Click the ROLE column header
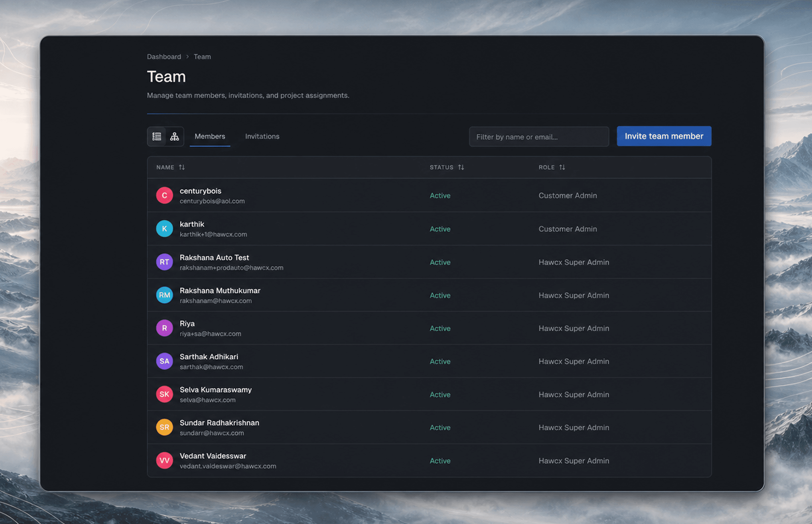This screenshot has height=524, width=812. 546,167
